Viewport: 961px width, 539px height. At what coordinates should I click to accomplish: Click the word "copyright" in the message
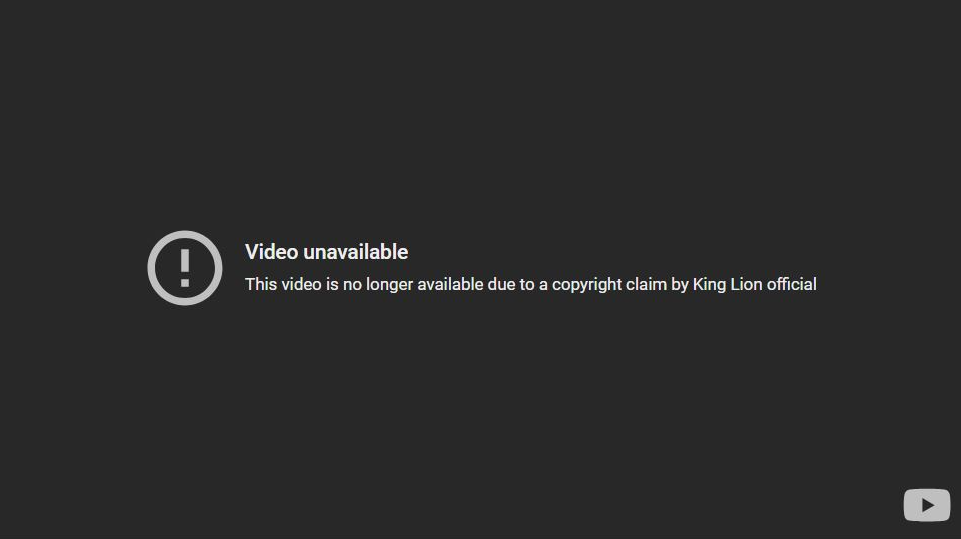[587, 285]
